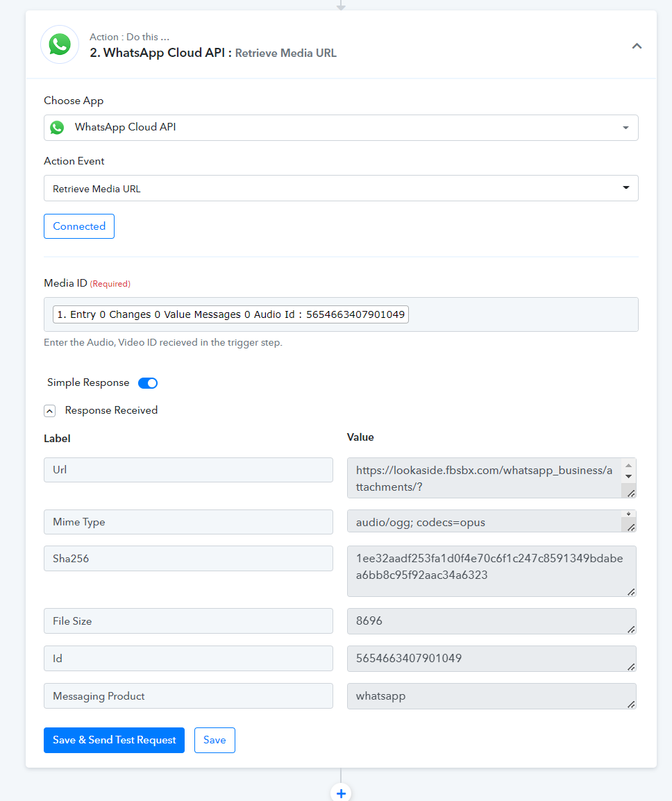This screenshot has height=801, width=672.
Task: Click resize handle of Messaging Product value
Action: pyautogui.click(x=631, y=704)
